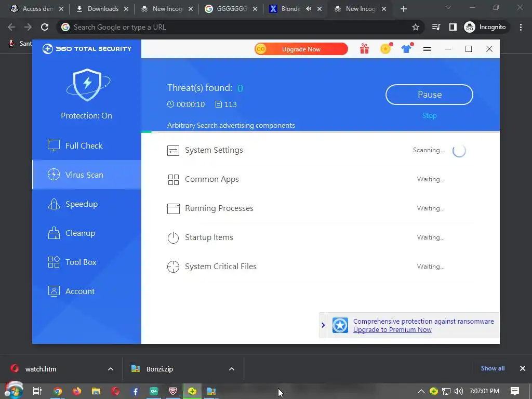Viewport: 532px width, 399px height.
Task: Open the Chrome three-dot menu
Action: [x=521, y=27]
